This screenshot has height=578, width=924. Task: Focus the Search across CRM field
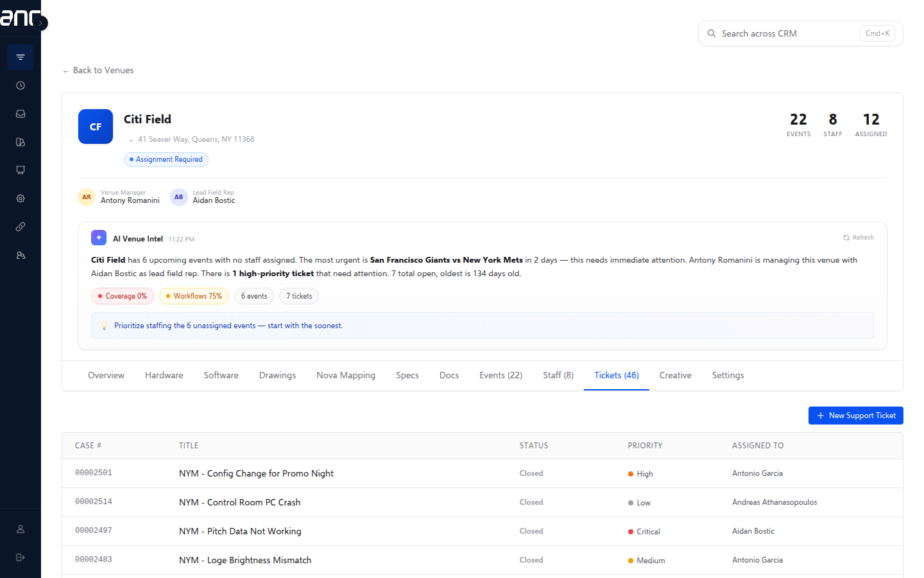pos(800,33)
